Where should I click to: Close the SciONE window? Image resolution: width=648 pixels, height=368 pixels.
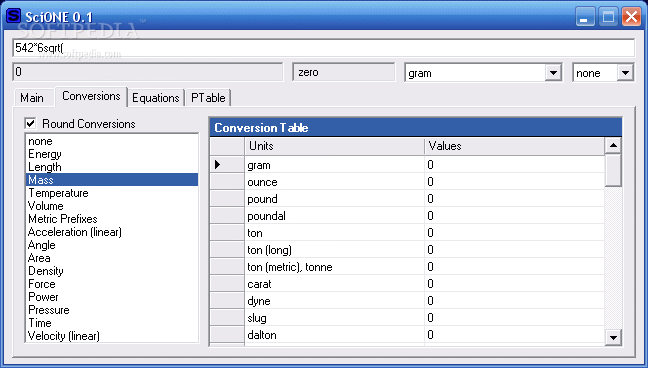[631, 17]
